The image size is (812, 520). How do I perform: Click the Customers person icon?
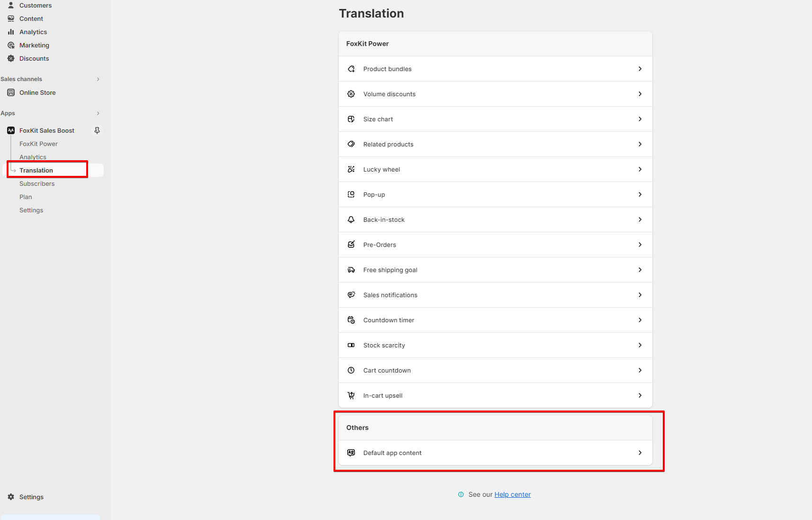coord(11,5)
